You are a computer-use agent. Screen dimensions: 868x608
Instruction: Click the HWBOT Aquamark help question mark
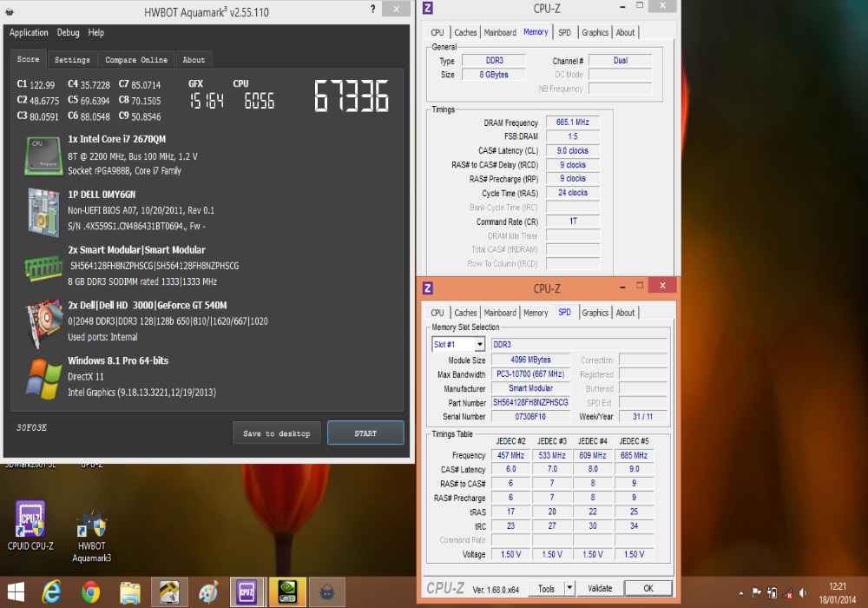[x=372, y=9]
